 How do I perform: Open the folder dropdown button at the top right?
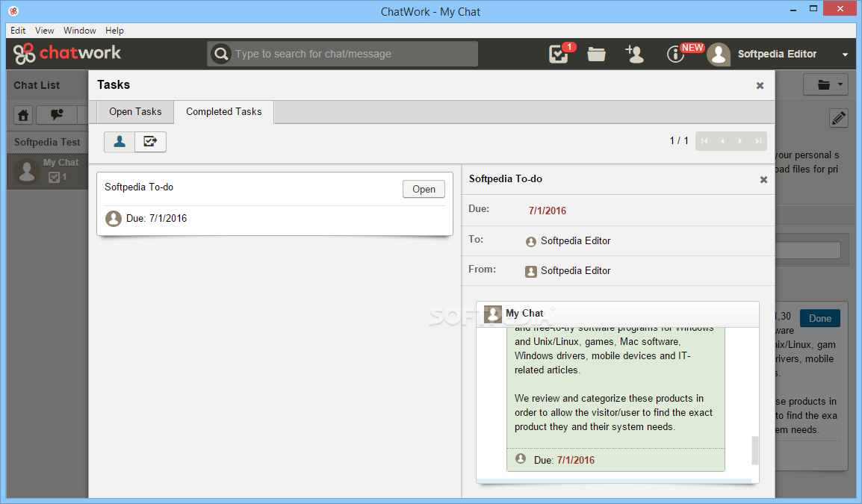(825, 84)
